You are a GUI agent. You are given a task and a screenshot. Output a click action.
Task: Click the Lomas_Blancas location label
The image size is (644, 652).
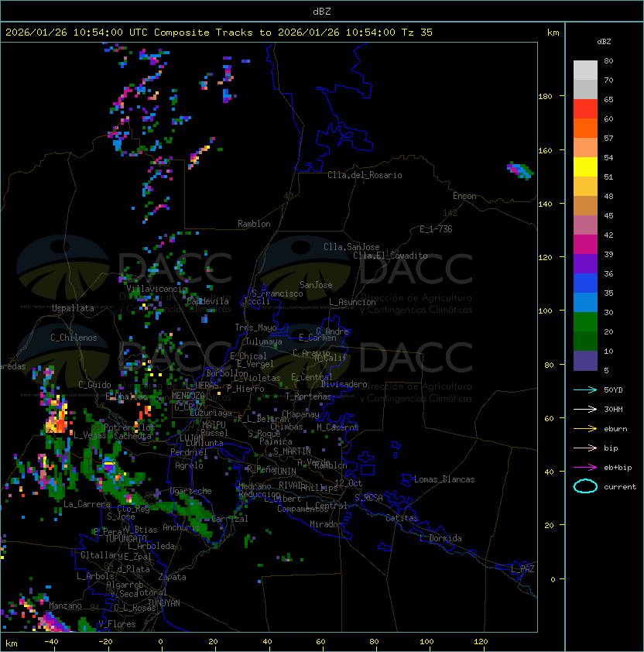444,479
